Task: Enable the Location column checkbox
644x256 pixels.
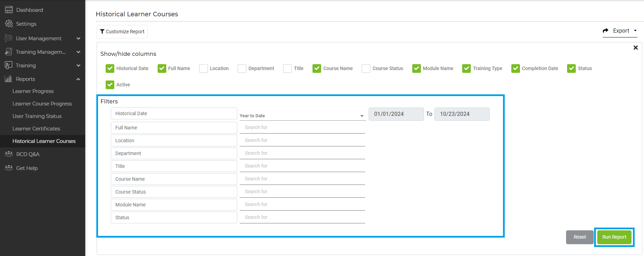Action: pos(203,68)
